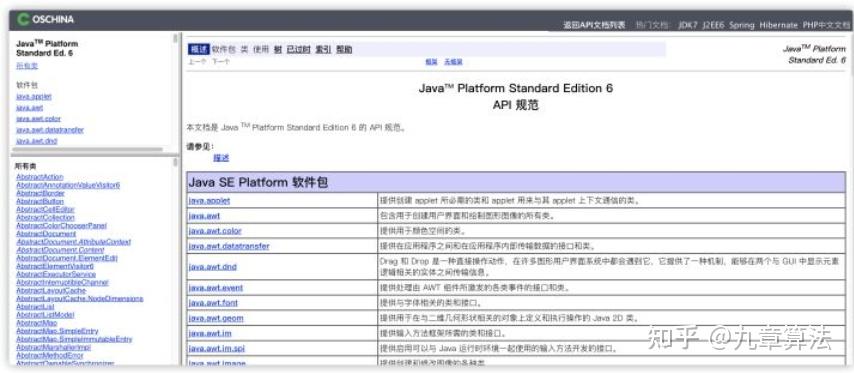Open the J2EE6 documentation link
Screen dimensions: 854x373
[x=713, y=25]
